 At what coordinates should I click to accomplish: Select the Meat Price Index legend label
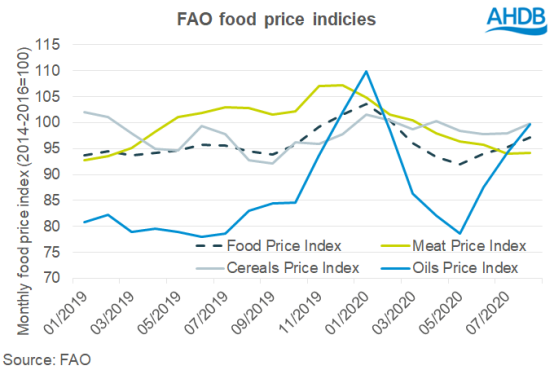point(469,246)
